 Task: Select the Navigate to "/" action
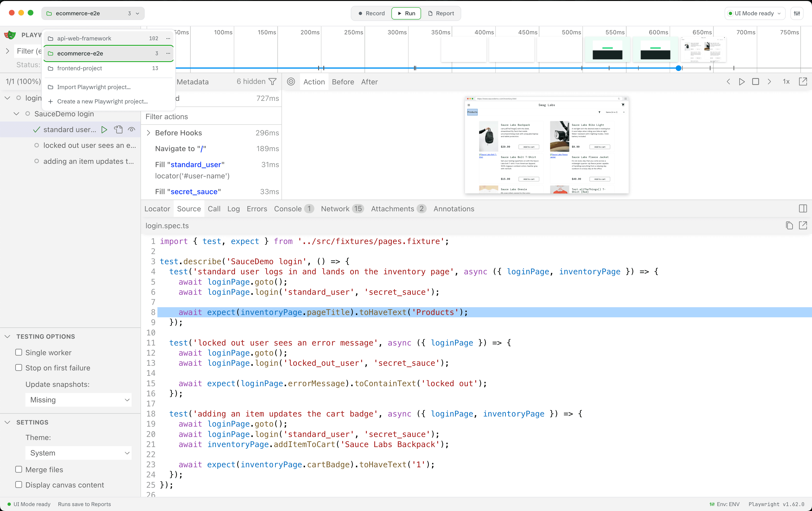coord(211,149)
